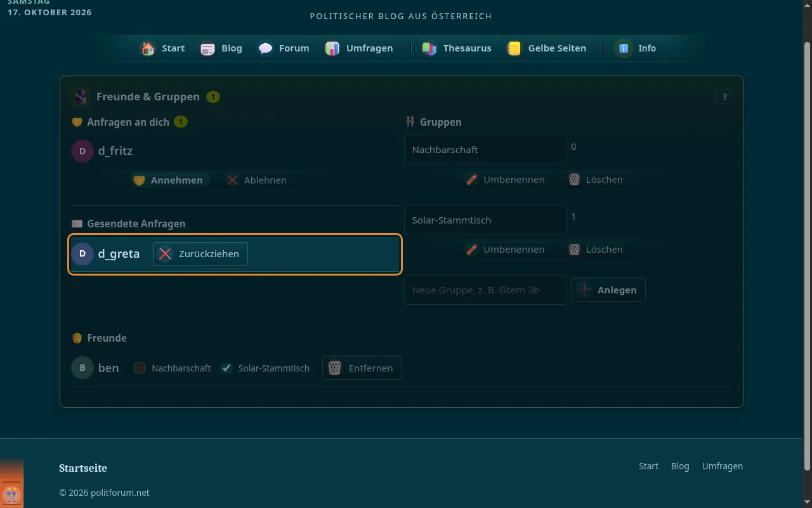Open the Info icon
Viewport: 812px width, 508px height.
(624, 48)
